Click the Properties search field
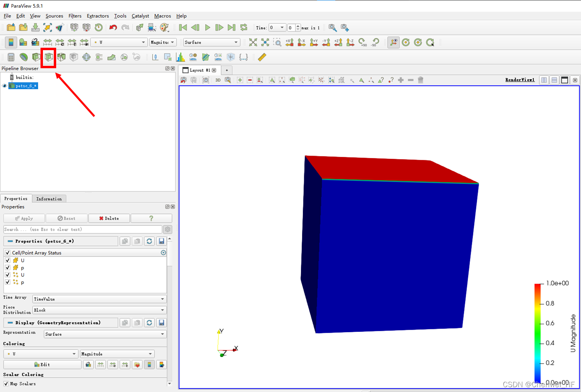Image resolution: width=581 pixels, height=392 pixels. [83, 230]
